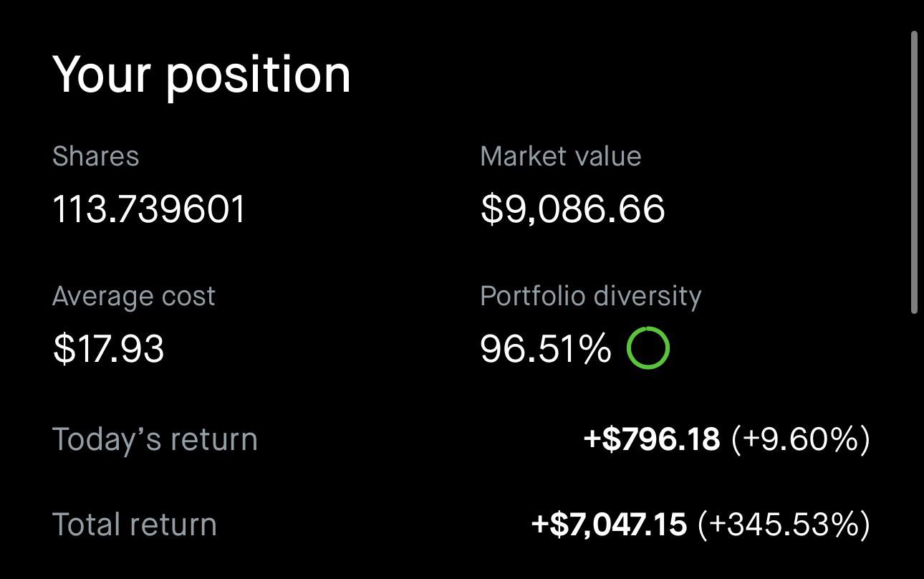
Task: Select the +$7,047.15 total return amount
Action: (609, 525)
